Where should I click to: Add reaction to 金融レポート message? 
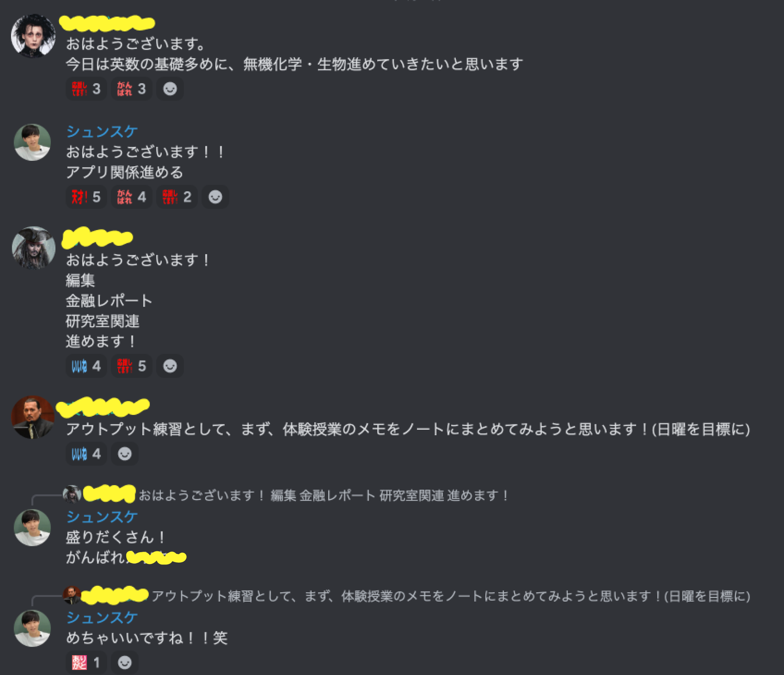170,366
